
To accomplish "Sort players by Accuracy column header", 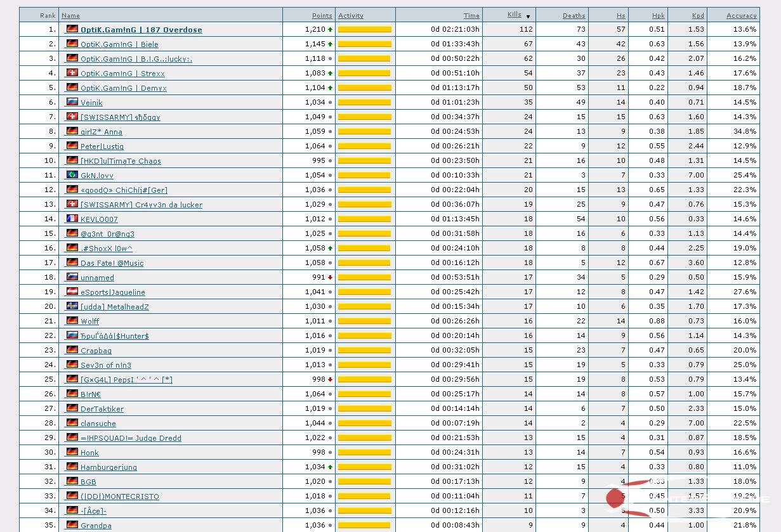I will click(741, 15).
